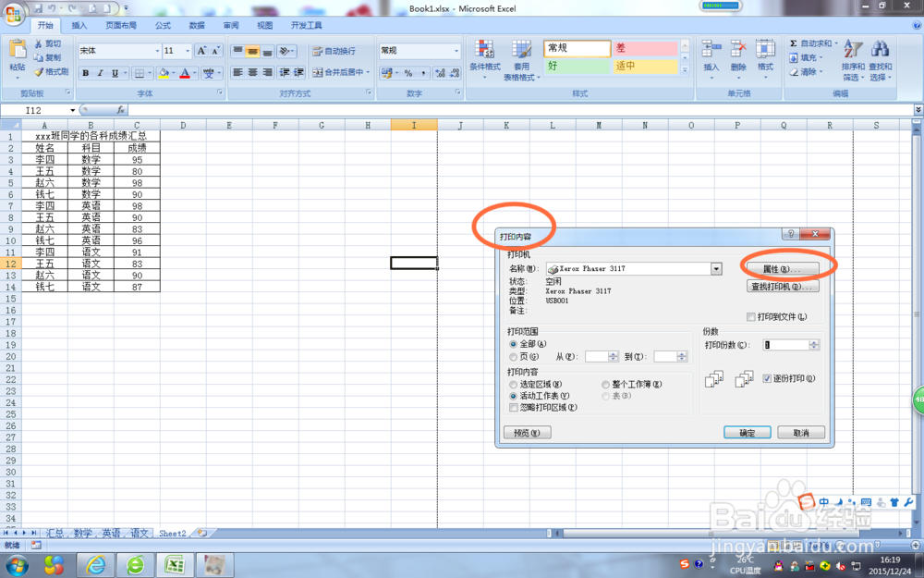The width and height of the screenshot is (924, 578).
Task: Switch to the 数据 ribbon tab
Action: click(197, 25)
